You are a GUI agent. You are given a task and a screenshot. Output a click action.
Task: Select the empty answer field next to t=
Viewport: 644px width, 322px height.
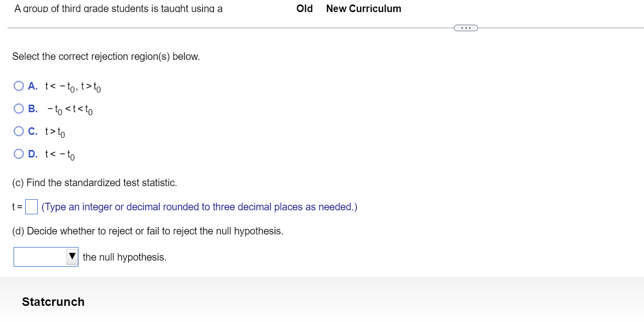(31, 206)
